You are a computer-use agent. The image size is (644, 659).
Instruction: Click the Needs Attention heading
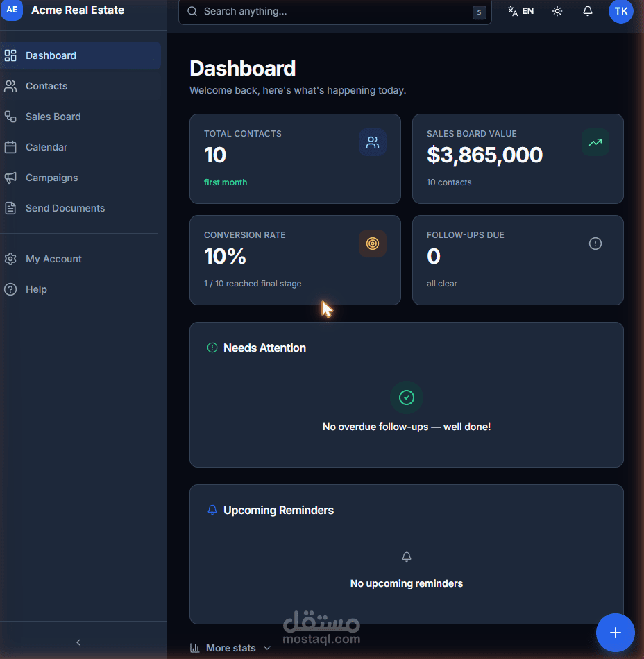click(x=265, y=348)
